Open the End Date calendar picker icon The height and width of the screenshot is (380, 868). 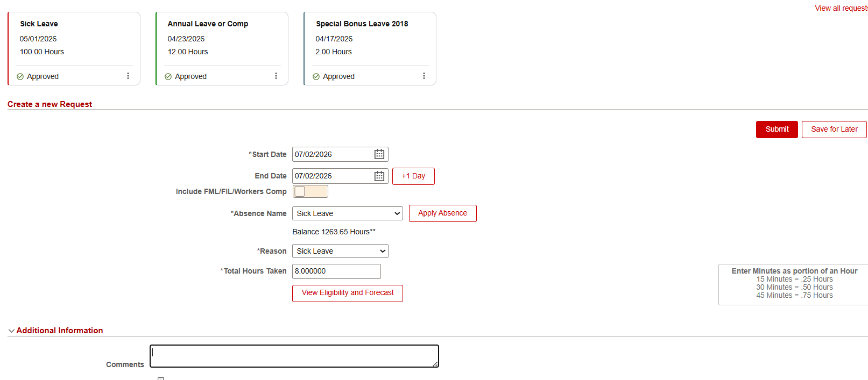click(379, 176)
